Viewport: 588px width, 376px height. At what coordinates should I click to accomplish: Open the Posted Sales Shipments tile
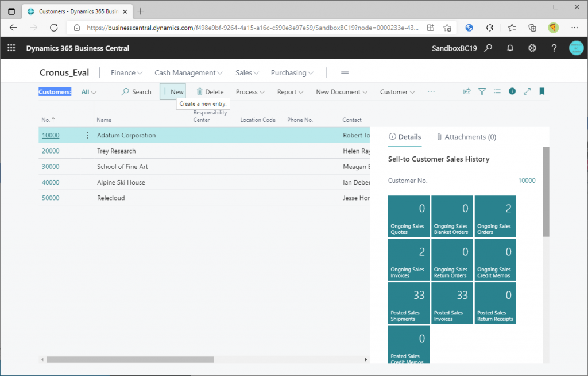(x=409, y=303)
